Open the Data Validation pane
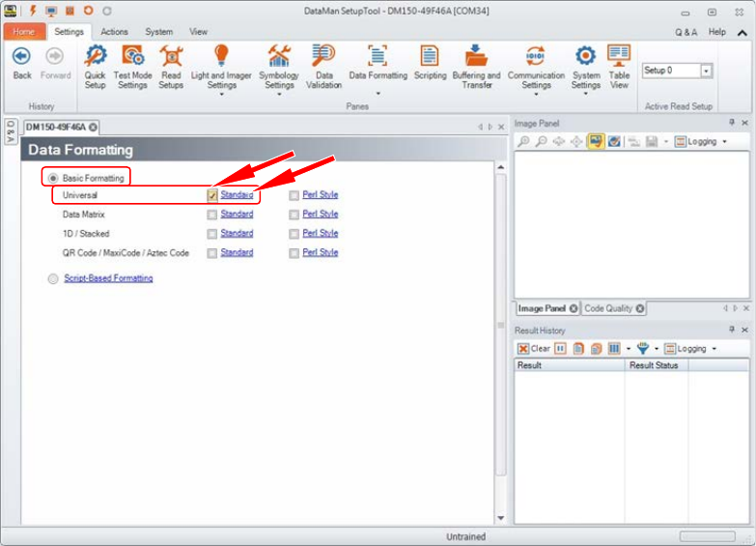The width and height of the screenshot is (756, 546). click(323, 67)
